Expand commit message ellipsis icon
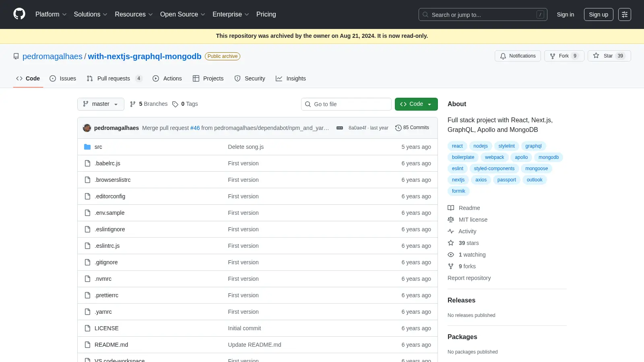Viewport: 644px width, 362px height. [x=340, y=128]
